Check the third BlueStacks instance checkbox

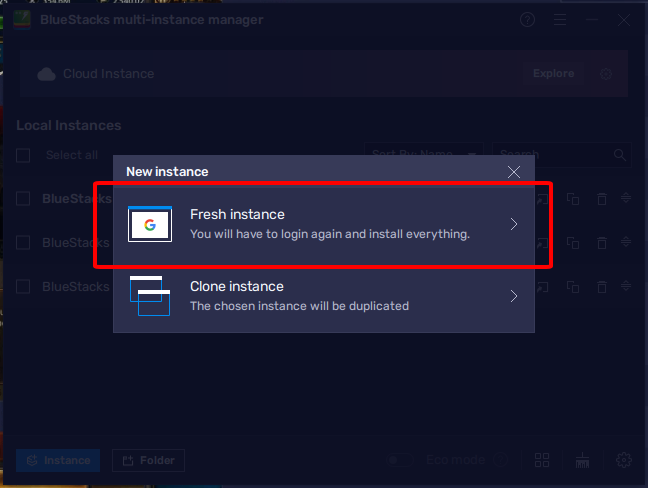tap(24, 286)
